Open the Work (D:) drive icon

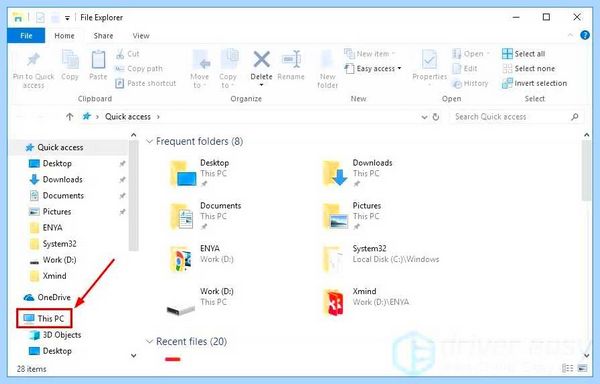coord(181,309)
